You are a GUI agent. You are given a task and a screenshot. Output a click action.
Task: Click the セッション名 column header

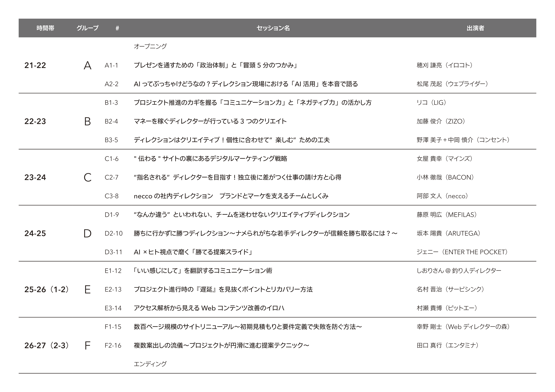273,28
